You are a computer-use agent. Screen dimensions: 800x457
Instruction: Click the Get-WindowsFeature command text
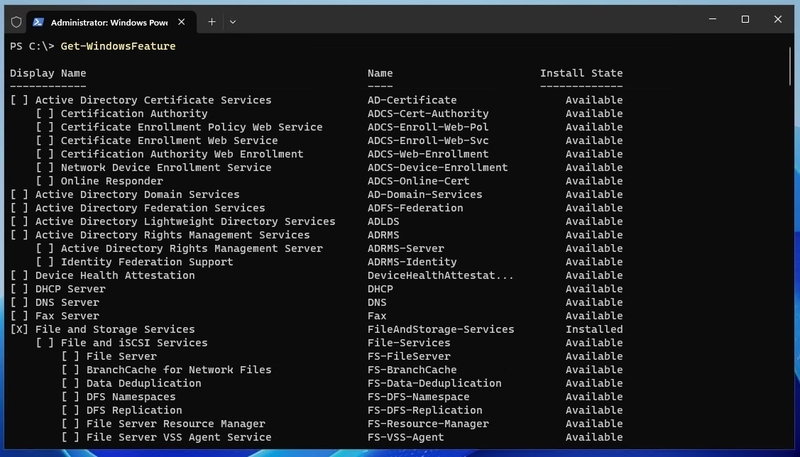(118, 46)
